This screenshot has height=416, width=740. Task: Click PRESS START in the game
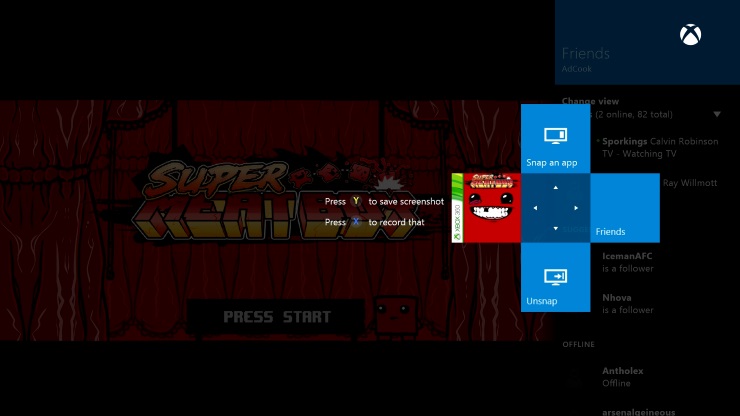tap(277, 316)
